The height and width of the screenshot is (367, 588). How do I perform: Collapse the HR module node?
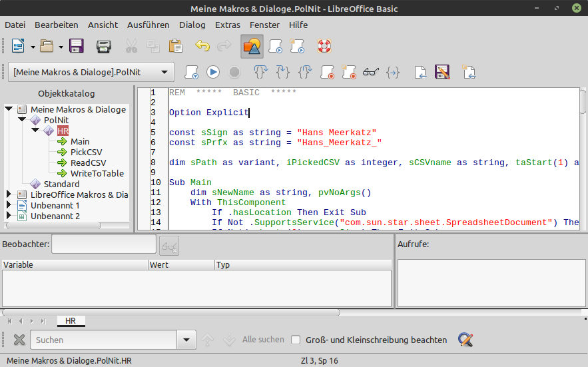click(35, 130)
